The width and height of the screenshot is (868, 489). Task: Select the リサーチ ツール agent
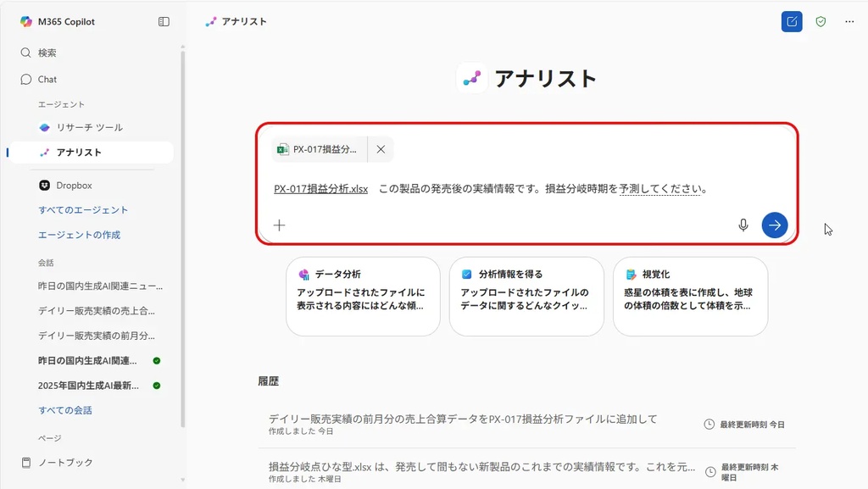point(89,127)
